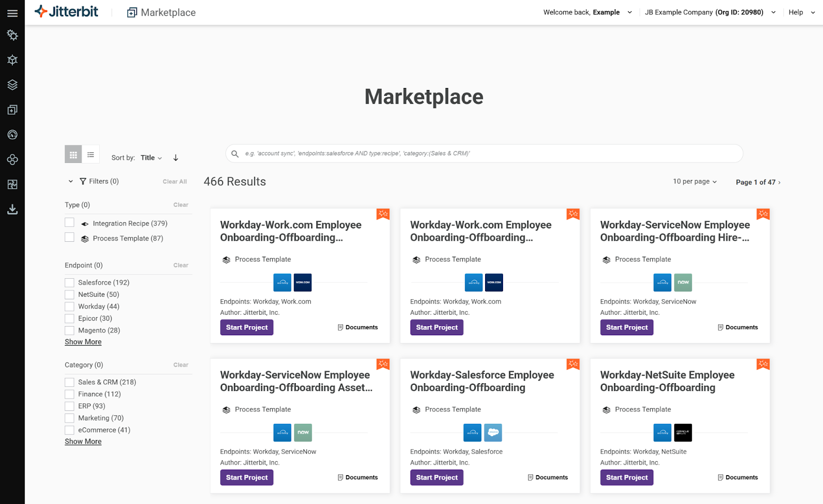Open the Welcome back user dropdown
The width and height of the screenshot is (823, 504).
tap(587, 12)
